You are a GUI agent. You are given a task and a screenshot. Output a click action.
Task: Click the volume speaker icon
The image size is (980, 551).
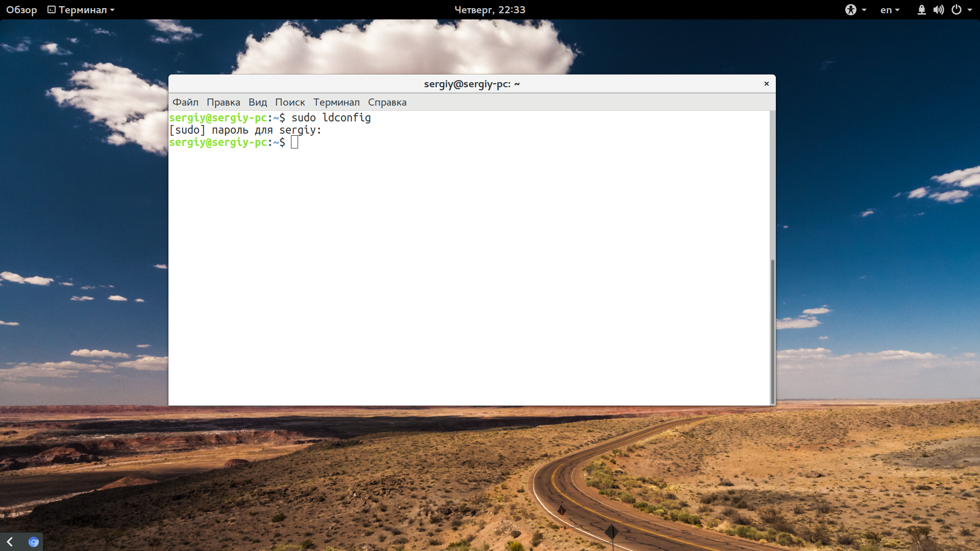tap(938, 10)
